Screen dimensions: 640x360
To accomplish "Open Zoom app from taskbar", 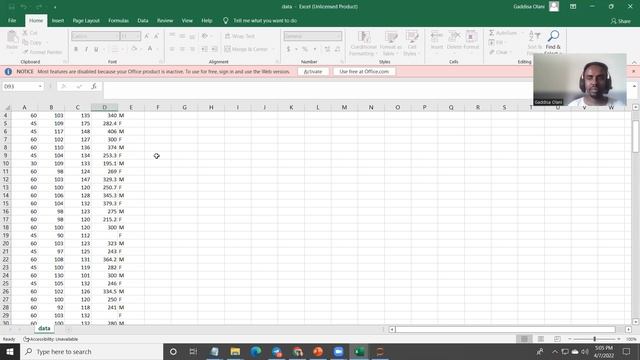I will coord(338,351).
